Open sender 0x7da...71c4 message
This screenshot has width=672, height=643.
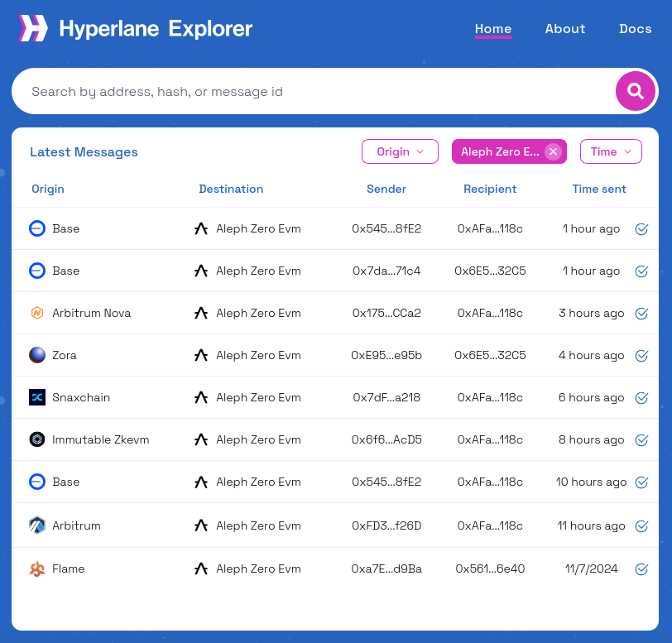point(386,271)
